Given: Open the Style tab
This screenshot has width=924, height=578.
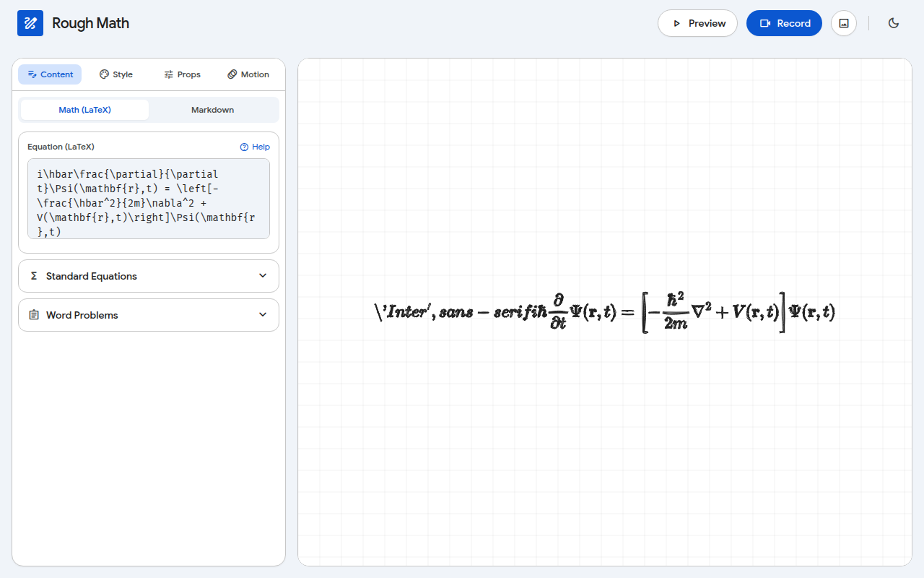Looking at the screenshot, I should pos(115,74).
